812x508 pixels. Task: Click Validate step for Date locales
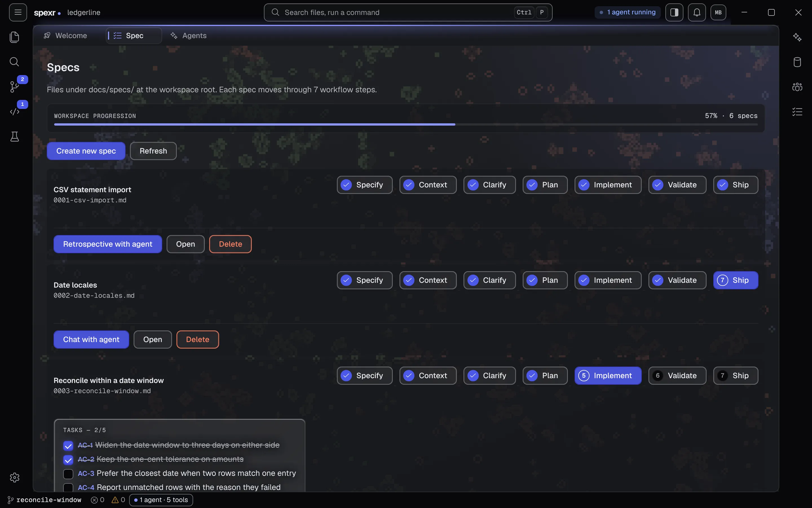click(677, 280)
